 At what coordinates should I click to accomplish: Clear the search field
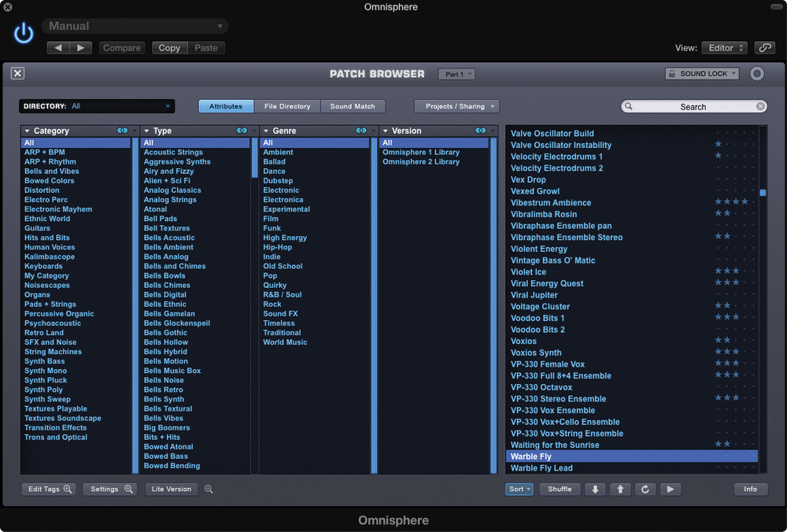760,106
